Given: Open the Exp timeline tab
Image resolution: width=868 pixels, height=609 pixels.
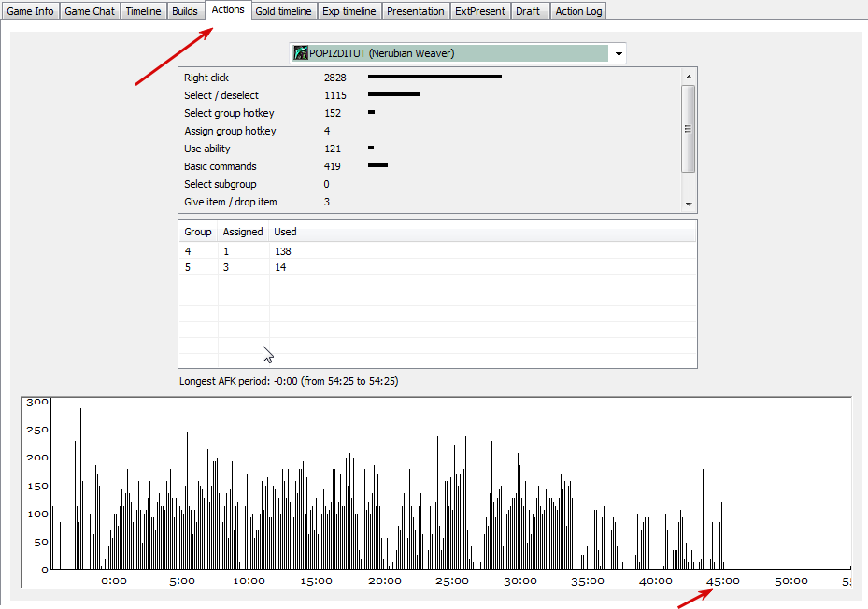Looking at the screenshot, I should click(x=349, y=11).
